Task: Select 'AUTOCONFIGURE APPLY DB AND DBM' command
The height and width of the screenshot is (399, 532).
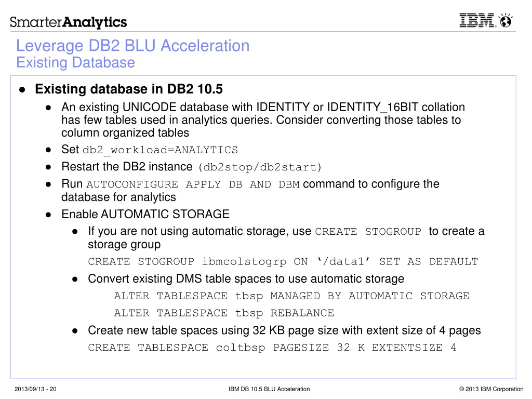Action: tap(193, 184)
